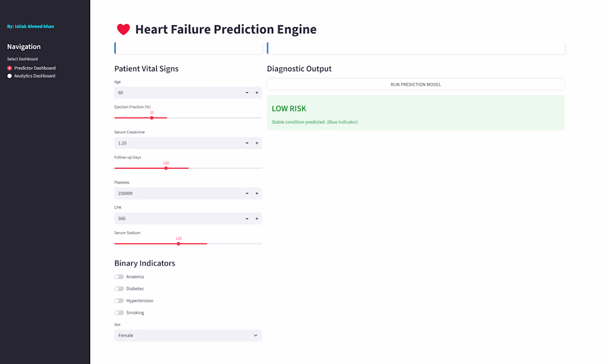Decrement Platelets using minus icon

click(x=247, y=194)
